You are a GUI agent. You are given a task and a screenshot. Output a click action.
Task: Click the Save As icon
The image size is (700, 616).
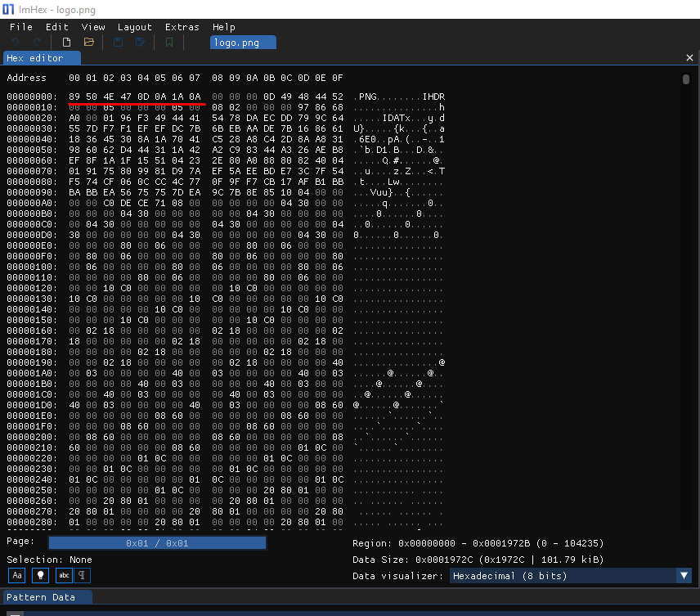point(140,42)
